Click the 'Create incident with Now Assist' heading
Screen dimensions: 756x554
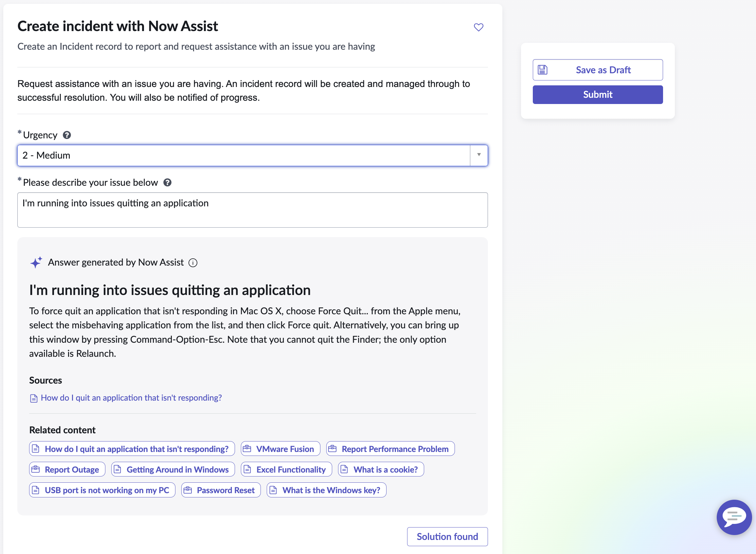click(x=118, y=26)
